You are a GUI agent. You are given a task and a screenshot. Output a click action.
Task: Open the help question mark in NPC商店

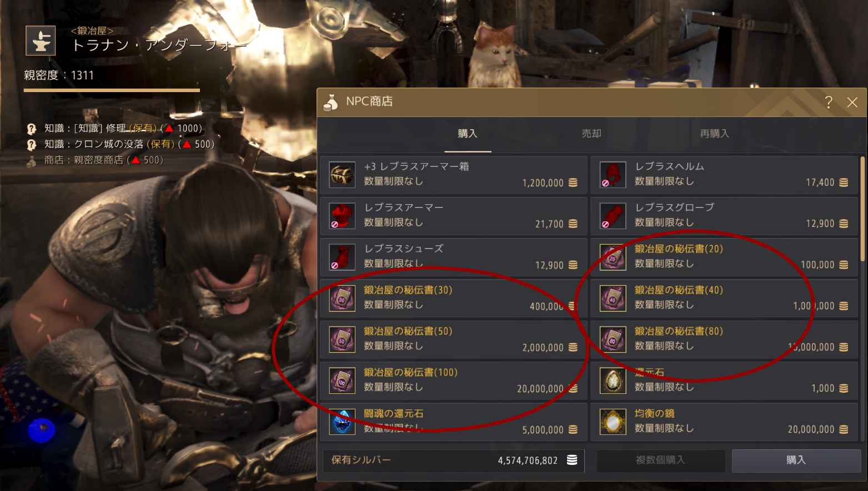[x=829, y=102]
